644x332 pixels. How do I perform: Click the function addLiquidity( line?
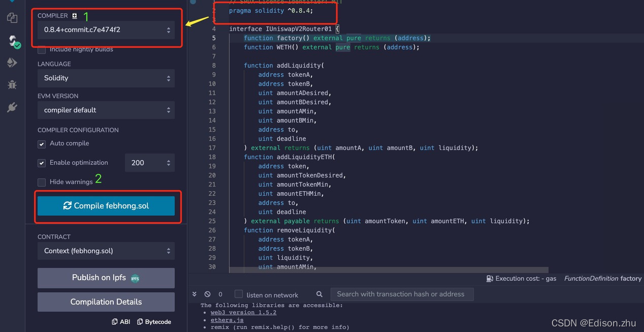(284, 66)
